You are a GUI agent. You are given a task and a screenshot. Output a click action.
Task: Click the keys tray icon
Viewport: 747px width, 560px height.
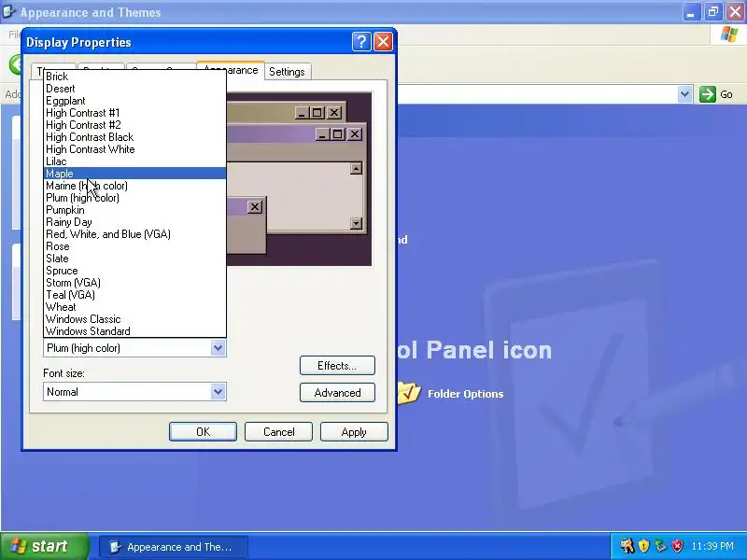pos(627,546)
